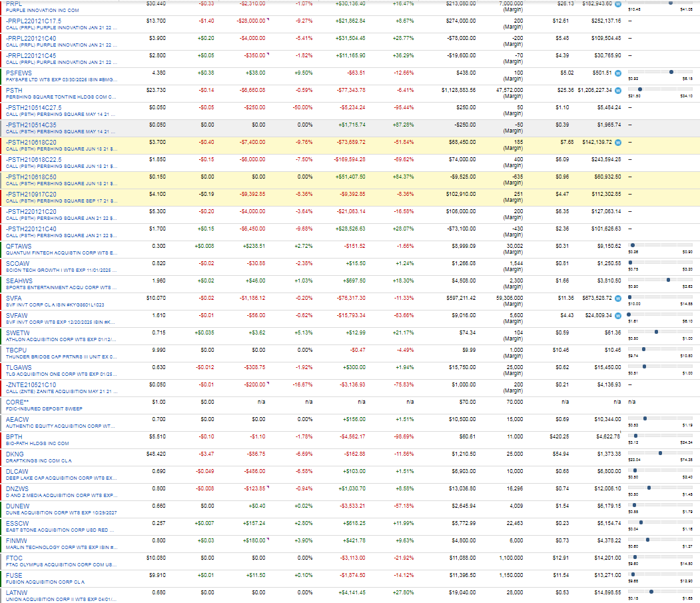Image resolution: width=700 pixels, height=603 pixels.
Task: Open the PRPL Purple Innovation symbol link
Action: (x=14, y=3)
